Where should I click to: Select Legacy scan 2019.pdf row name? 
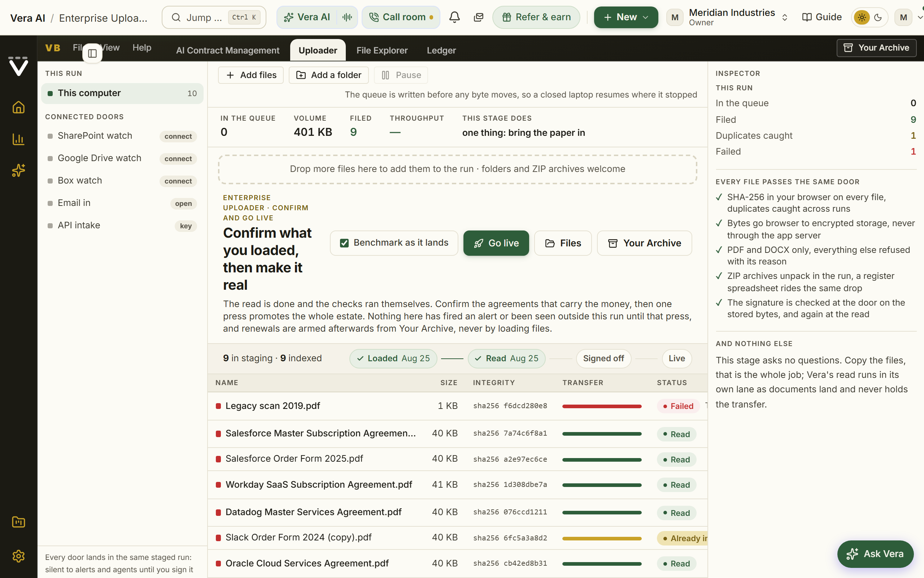click(x=273, y=406)
